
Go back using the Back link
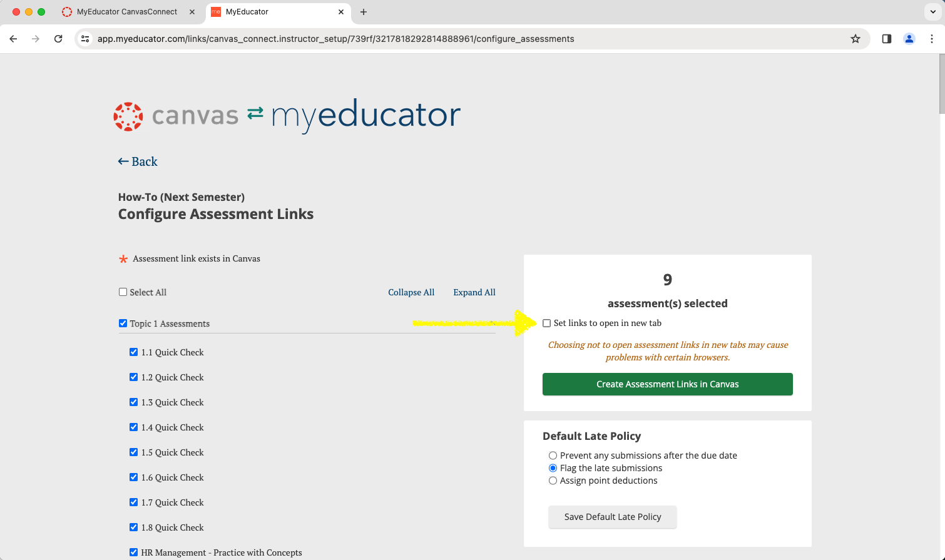pyautogui.click(x=138, y=161)
